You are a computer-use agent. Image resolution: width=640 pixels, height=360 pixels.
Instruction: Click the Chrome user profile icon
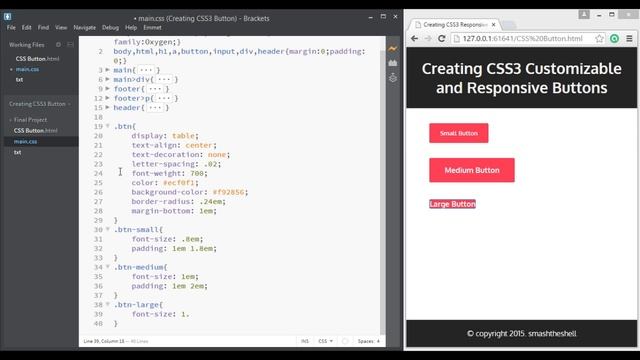pos(584,15)
